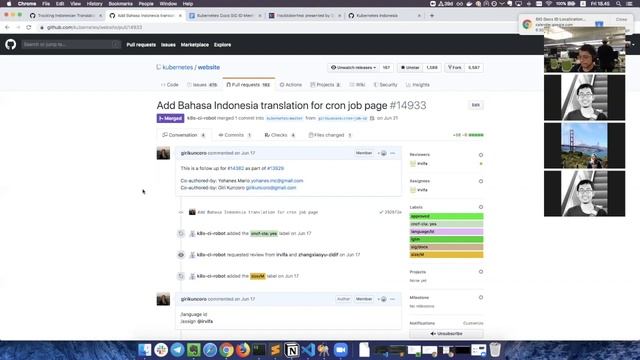Switch to the Checks tab

(280, 135)
